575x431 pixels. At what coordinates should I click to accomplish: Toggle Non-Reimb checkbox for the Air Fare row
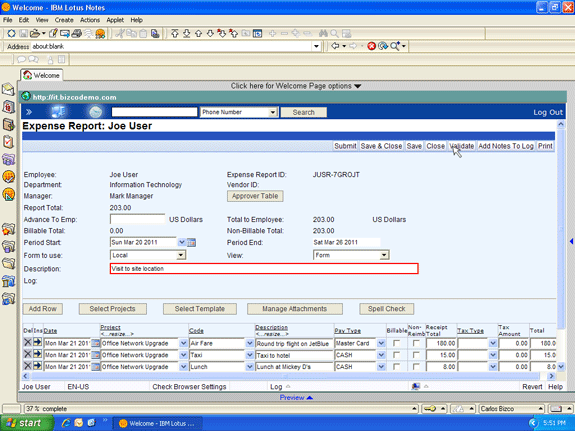(416, 343)
